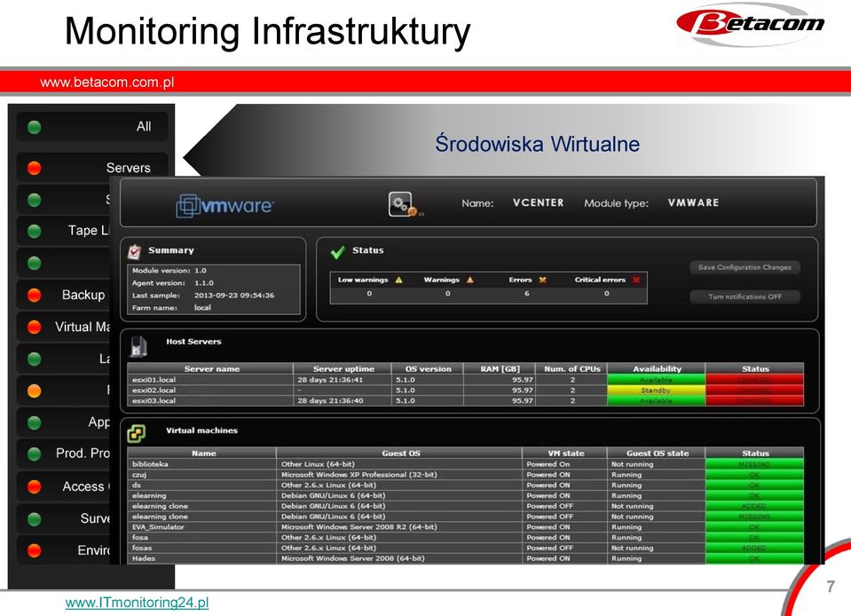Select host server esxi02.local
The width and height of the screenshot is (851, 616).
point(154,391)
